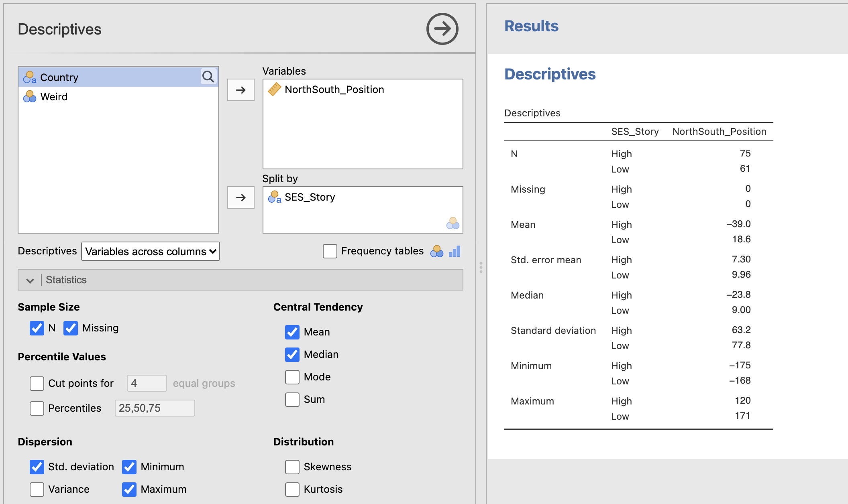Click the arrow to move variable into Split by
The image size is (848, 504).
(241, 197)
